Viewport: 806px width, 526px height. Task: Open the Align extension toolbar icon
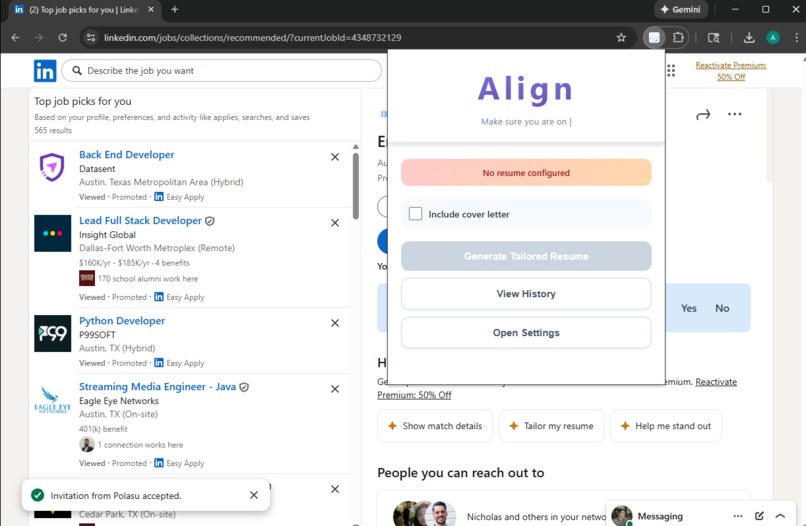654,38
